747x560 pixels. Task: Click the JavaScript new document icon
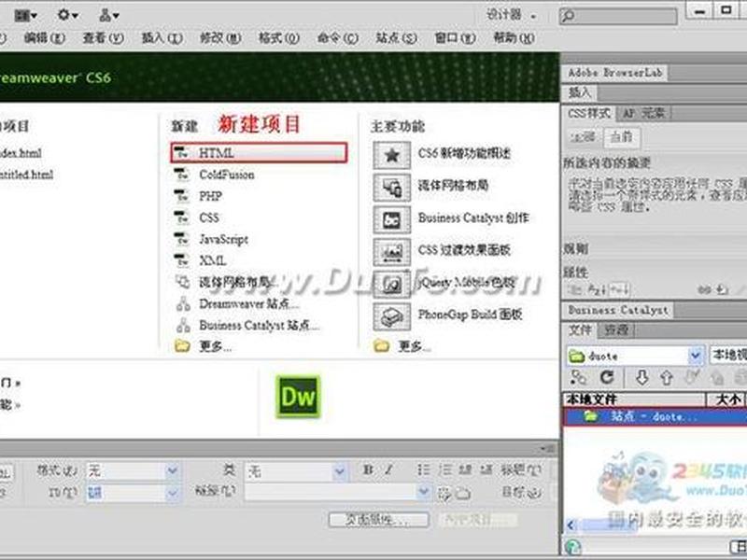point(181,239)
